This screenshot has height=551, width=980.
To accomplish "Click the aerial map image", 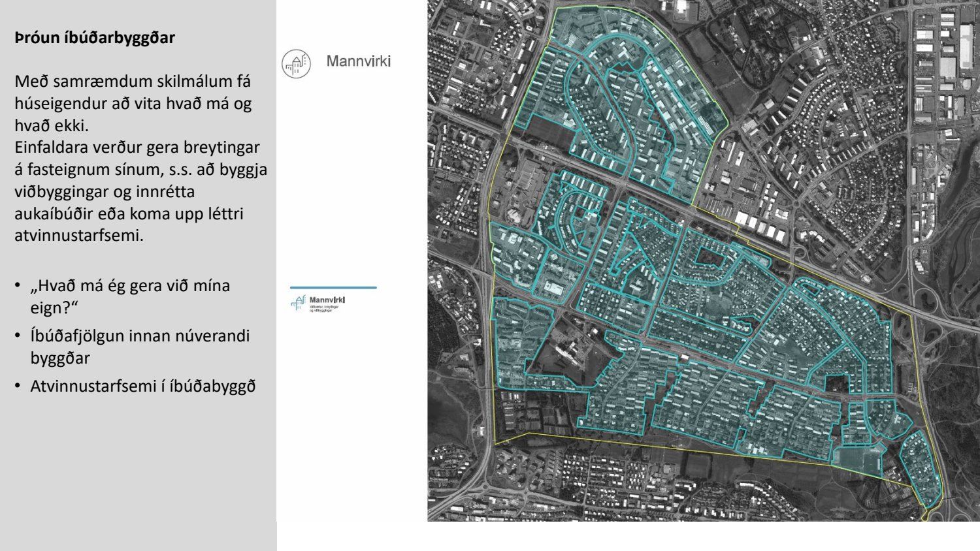I will point(703,260).
